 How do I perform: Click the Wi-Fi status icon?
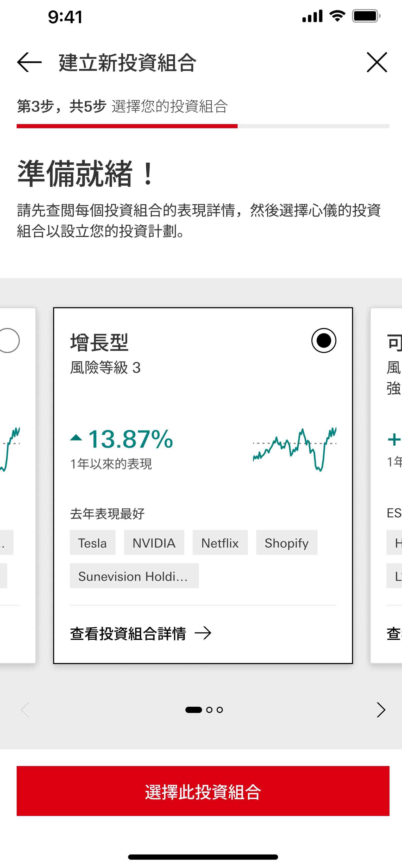point(337,16)
